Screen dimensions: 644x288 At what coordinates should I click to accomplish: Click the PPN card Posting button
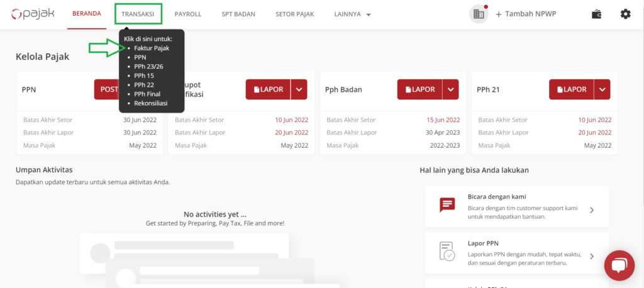click(x=107, y=89)
